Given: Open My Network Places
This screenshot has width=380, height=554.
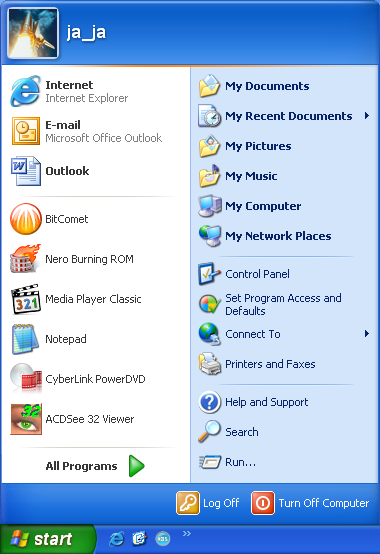Looking at the screenshot, I should (x=284, y=236).
